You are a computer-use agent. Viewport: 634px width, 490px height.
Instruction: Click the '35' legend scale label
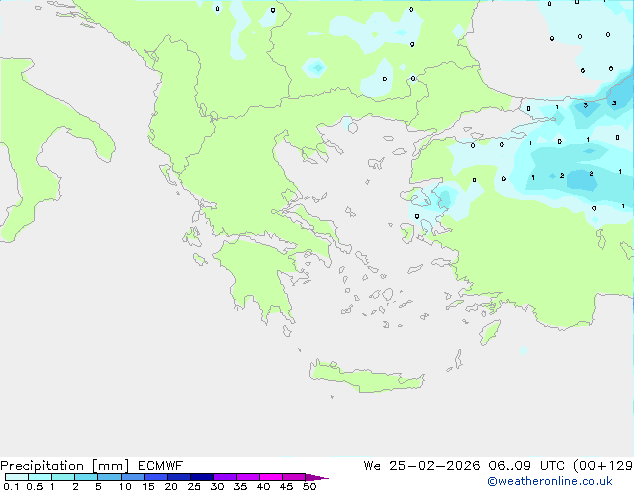coord(240,486)
